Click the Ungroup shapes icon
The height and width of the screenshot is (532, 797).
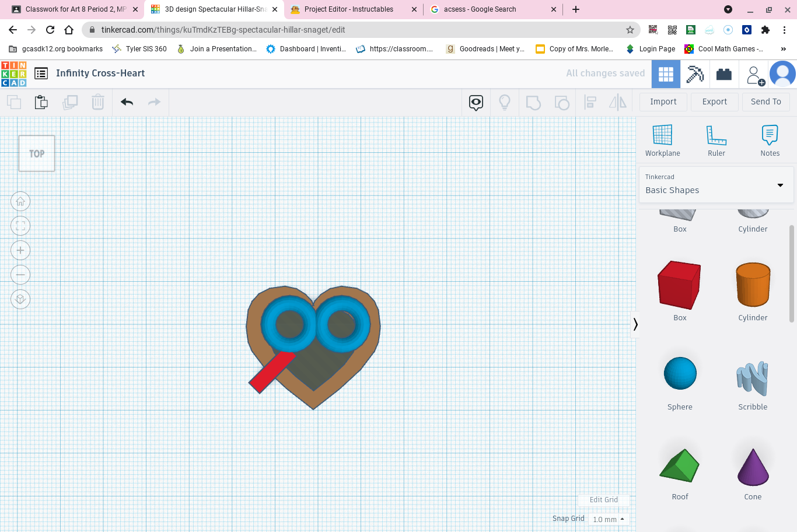click(x=562, y=103)
